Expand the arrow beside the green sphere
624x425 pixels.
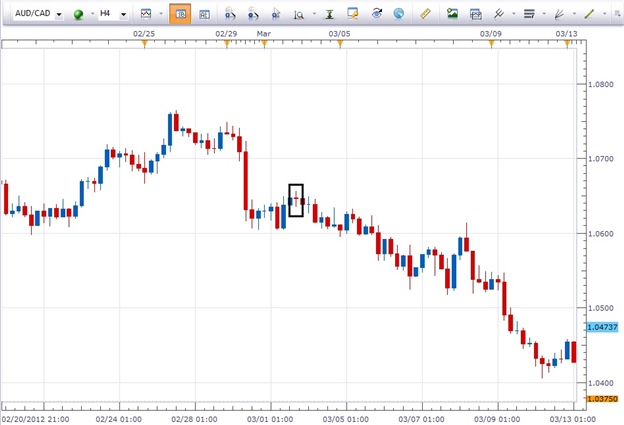click(92, 14)
